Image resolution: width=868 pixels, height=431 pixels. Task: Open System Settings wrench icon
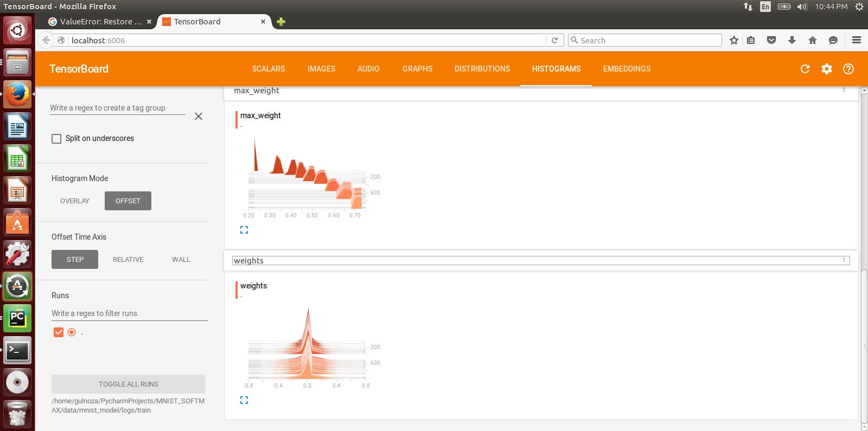pyautogui.click(x=17, y=254)
